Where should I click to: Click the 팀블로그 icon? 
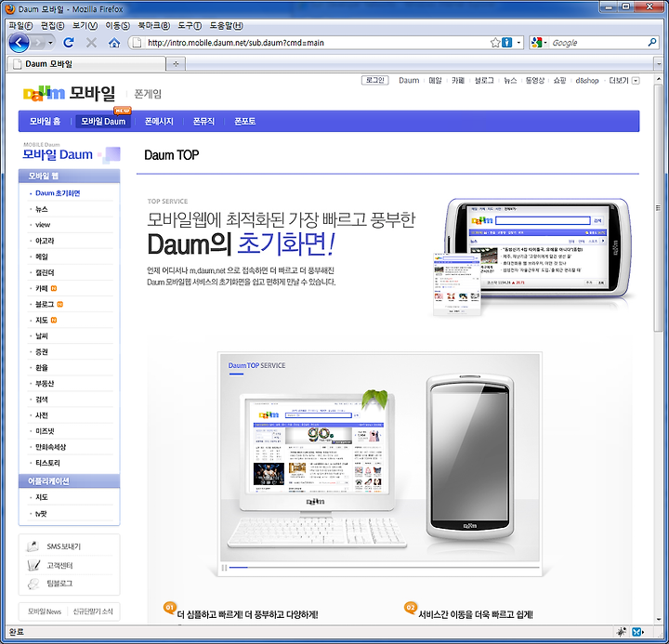coord(33,584)
